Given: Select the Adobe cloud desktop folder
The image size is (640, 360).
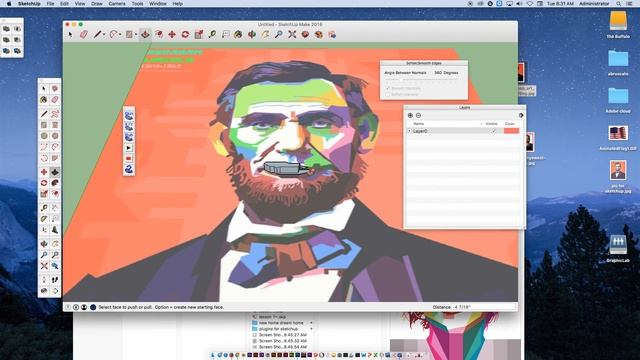Looking at the screenshot, I should click(618, 101).
